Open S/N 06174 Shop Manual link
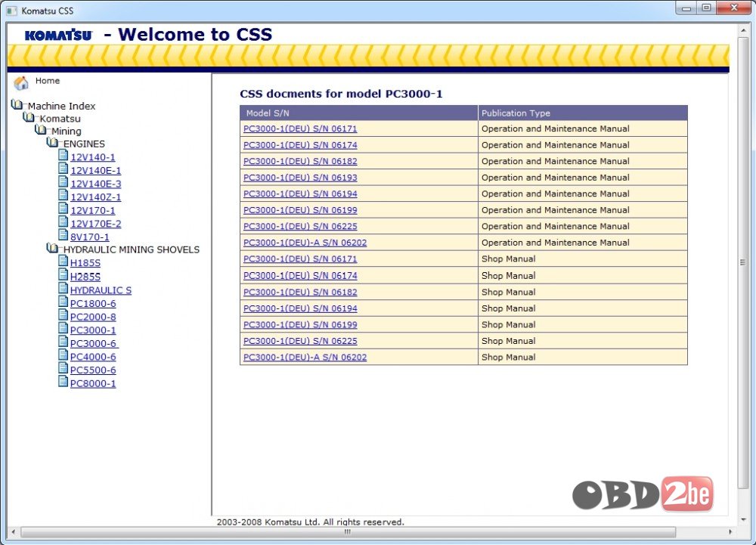Screen dimensions: 756x545 [x=300, y=276]
